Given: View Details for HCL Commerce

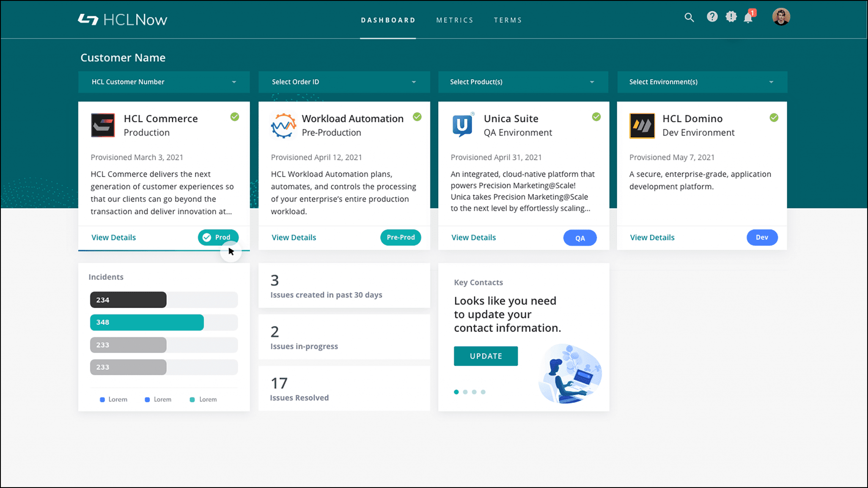Looking at the screenshot, I should (113, 237).
